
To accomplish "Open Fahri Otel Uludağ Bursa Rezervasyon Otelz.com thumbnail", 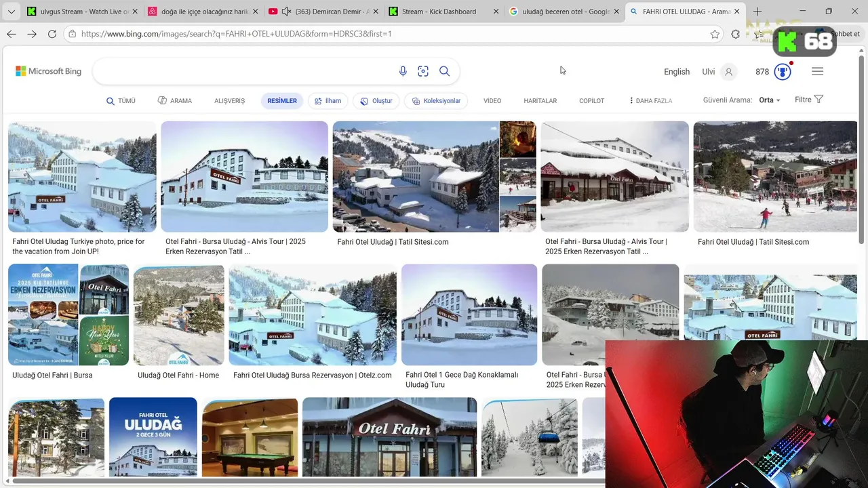I will click(313, 314).
